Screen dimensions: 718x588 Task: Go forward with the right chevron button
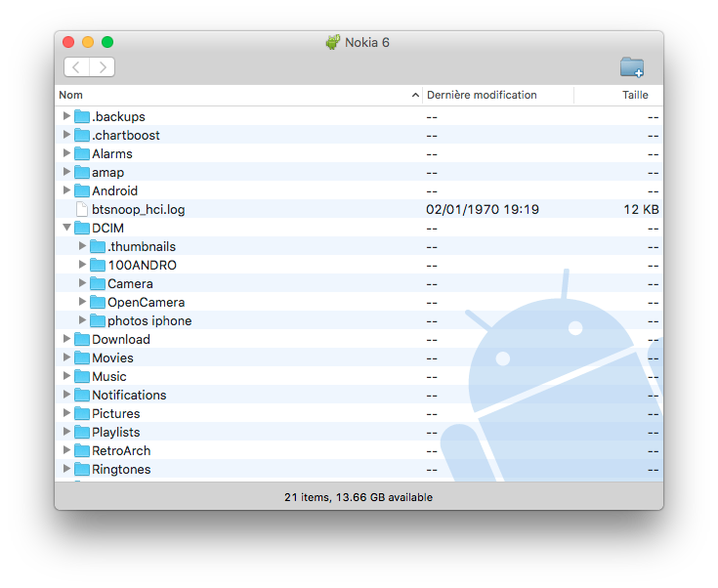coord(103,67)
